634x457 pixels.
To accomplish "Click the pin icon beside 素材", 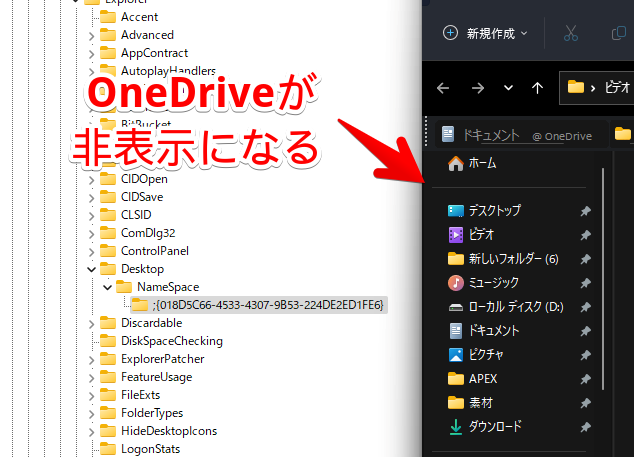I will click(585, 403).
